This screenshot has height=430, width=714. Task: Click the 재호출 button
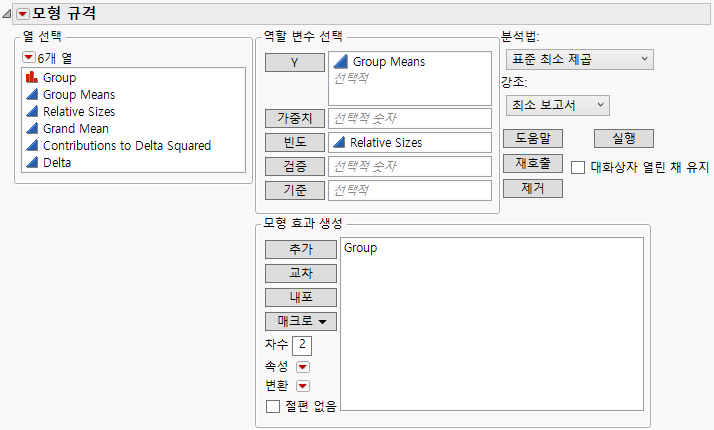[533, 164]
